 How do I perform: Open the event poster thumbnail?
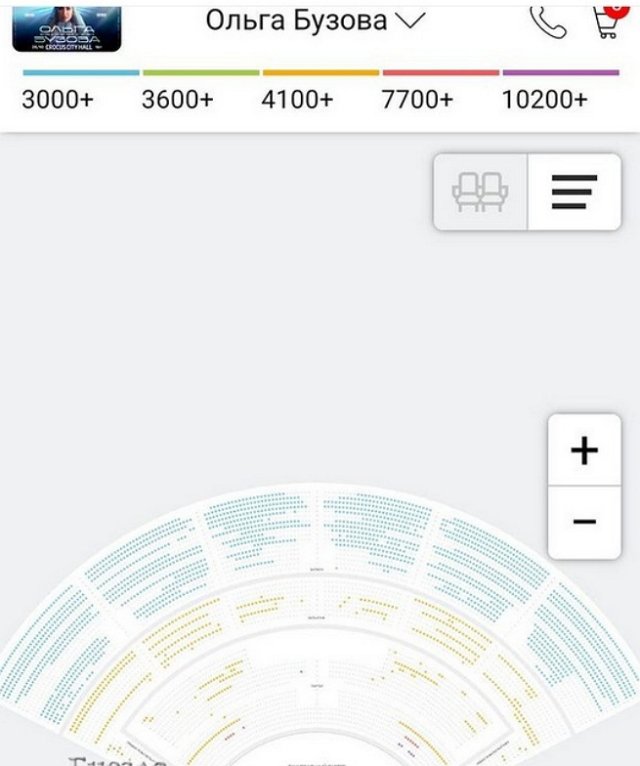pyautogui.click(x=67, y=28)
